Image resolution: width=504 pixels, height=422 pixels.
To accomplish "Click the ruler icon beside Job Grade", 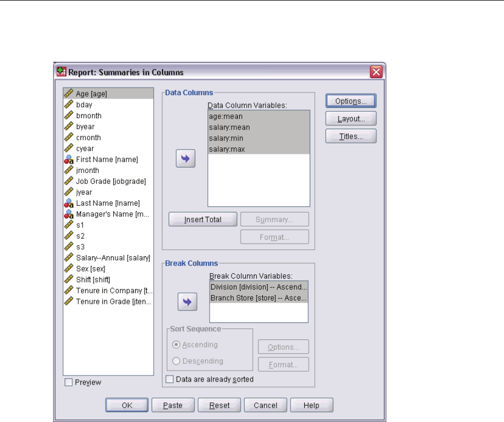I will tap(69, 181).
